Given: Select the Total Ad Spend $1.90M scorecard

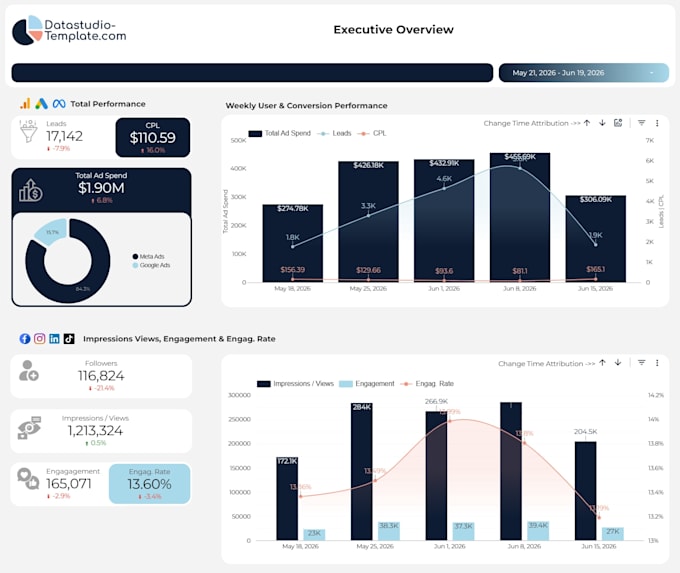Looking at the screenshot, I should point(101,188).
